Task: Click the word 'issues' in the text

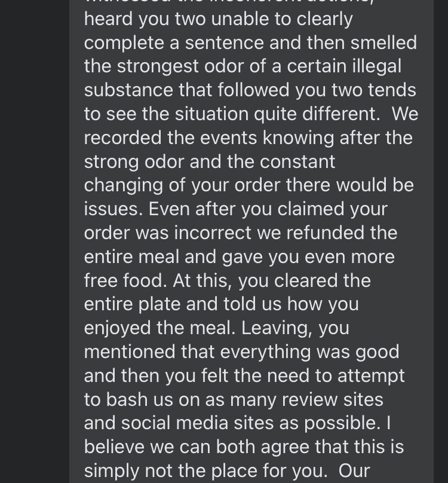Action: click(113, 209)
